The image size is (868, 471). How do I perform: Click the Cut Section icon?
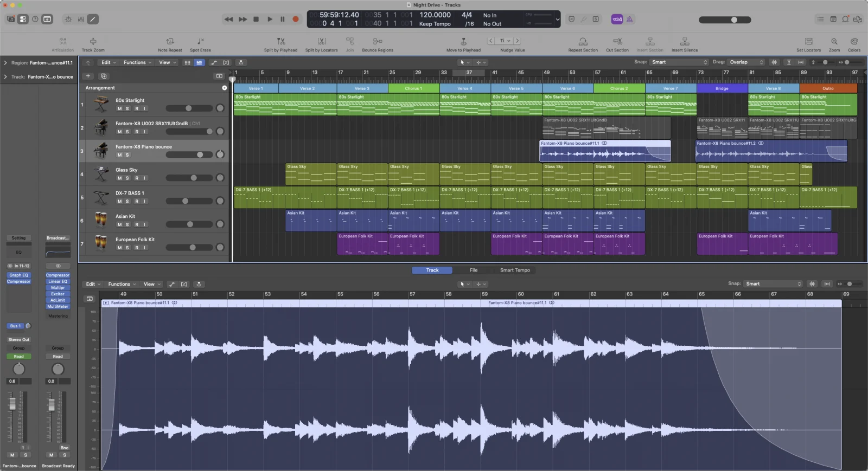617,41
